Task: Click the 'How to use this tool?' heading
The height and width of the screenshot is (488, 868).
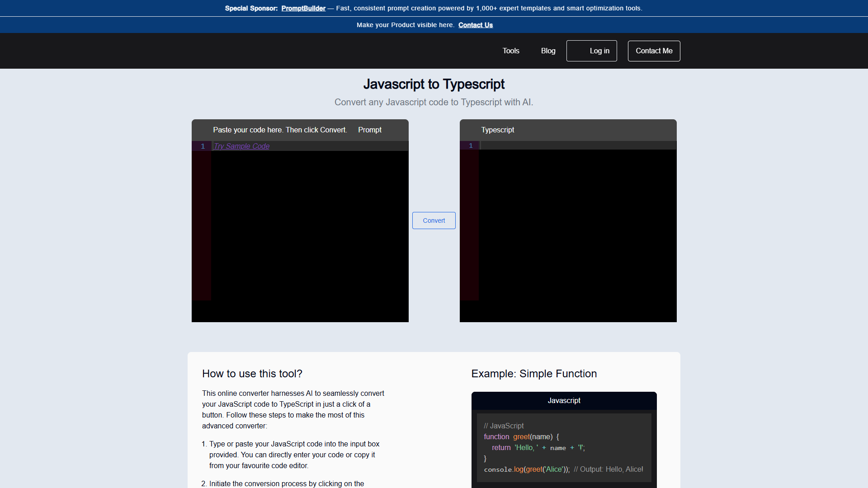Action: click(x=252, y=374)
